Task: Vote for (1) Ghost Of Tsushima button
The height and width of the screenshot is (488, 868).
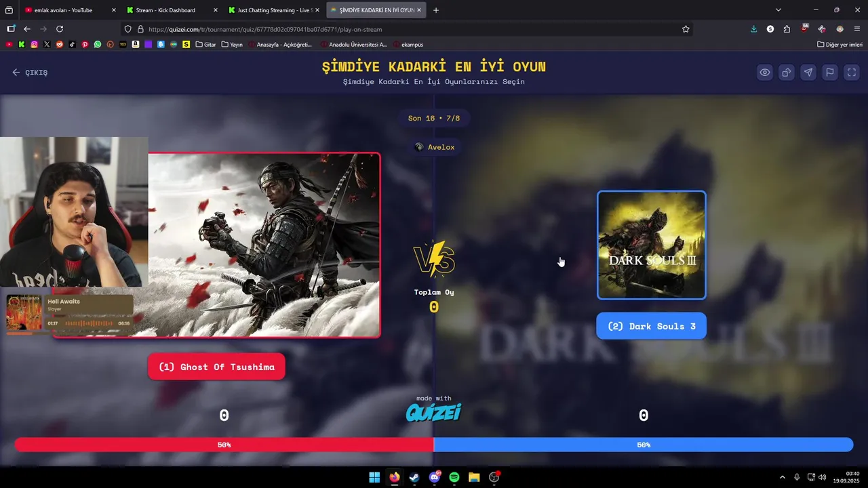Action: 216,367
